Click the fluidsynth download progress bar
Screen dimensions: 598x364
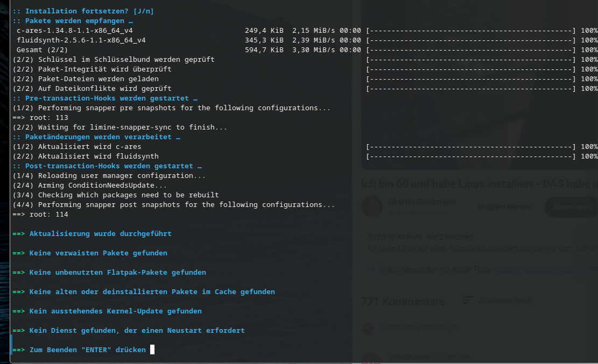[470, 40]
